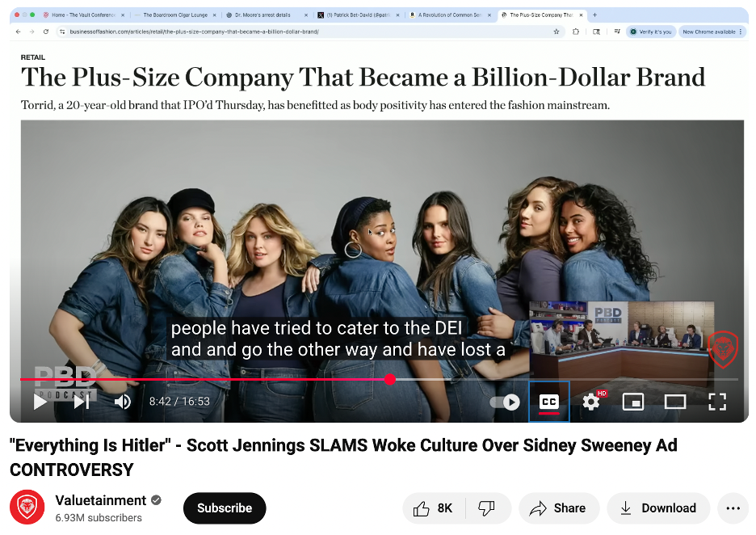Viewport: 756px width, 535px height.
Task: Switch to theater mode
Action: [675, 402]
